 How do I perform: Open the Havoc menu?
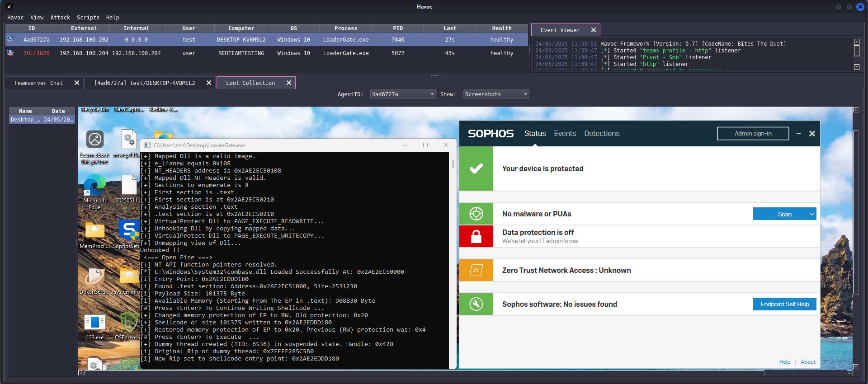point(15,18)
